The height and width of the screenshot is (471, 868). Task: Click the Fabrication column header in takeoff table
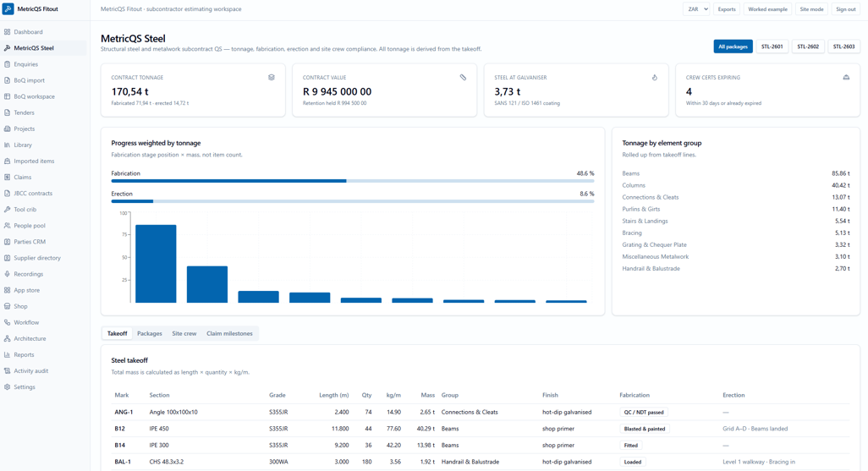click(635, 395)
